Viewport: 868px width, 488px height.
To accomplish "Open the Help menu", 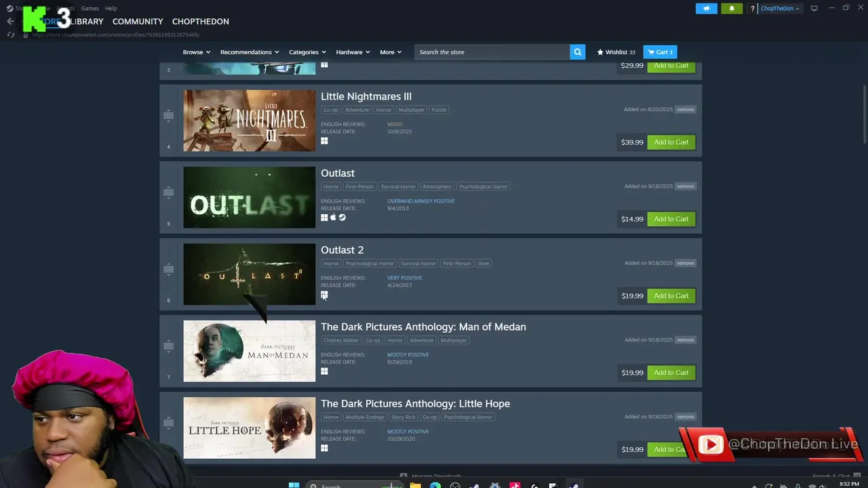I will point(111,8).
